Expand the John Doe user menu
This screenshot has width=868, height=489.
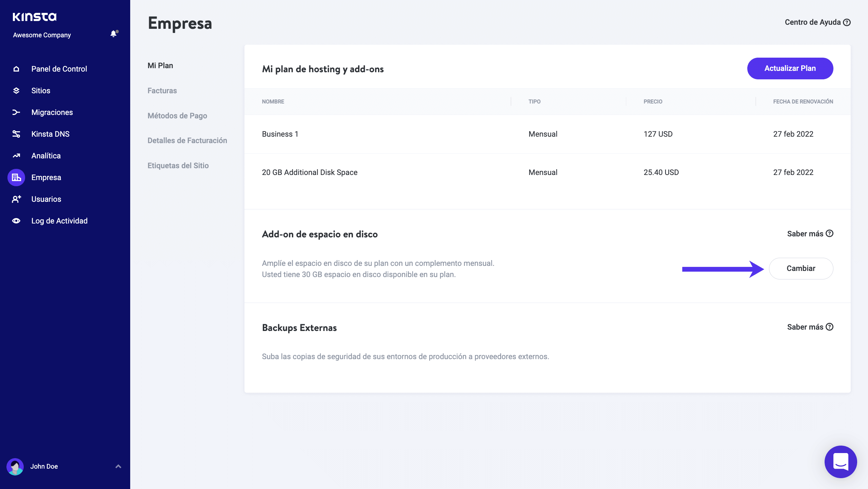pos(118,466)
